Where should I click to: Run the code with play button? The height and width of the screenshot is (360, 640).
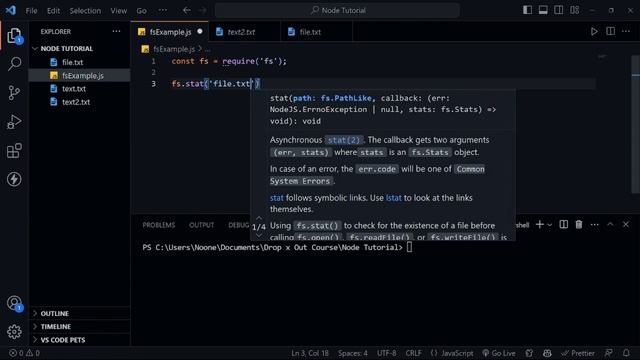(x=594, y=31)
